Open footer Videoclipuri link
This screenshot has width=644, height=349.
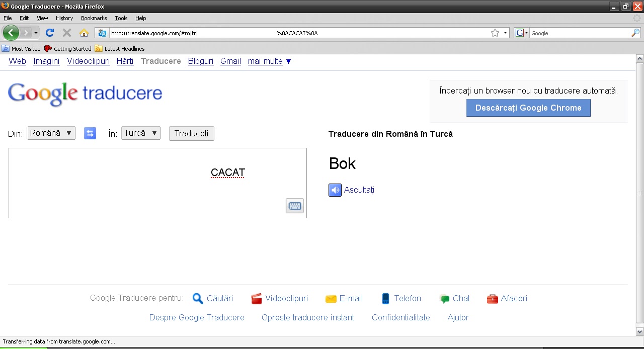coord(287,298)
